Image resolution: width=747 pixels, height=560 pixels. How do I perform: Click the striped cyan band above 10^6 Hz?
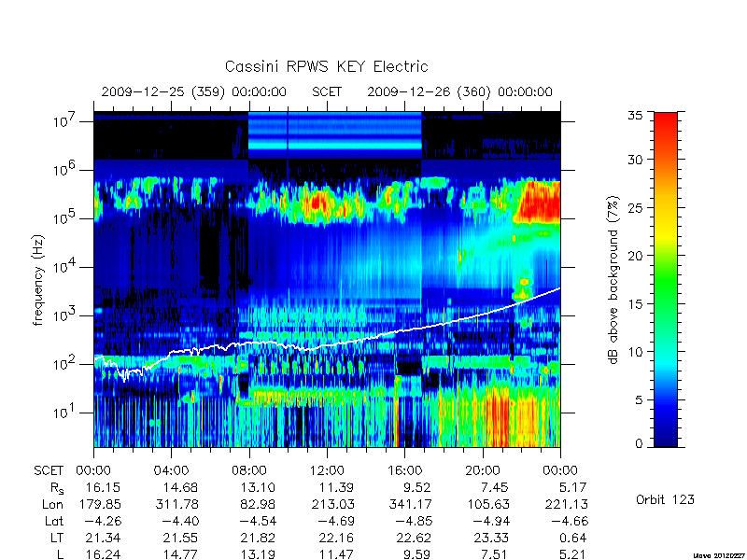(335, 135)
